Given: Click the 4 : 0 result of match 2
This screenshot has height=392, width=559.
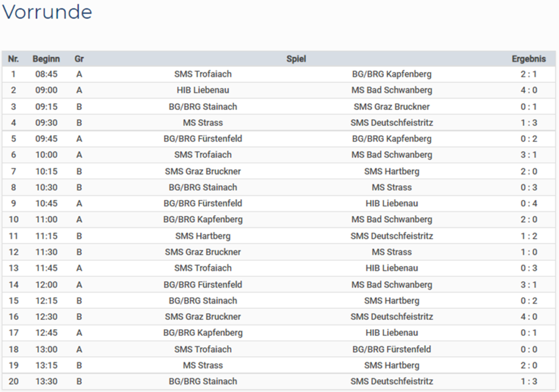Looking at the screenshot, I should 528,90.
